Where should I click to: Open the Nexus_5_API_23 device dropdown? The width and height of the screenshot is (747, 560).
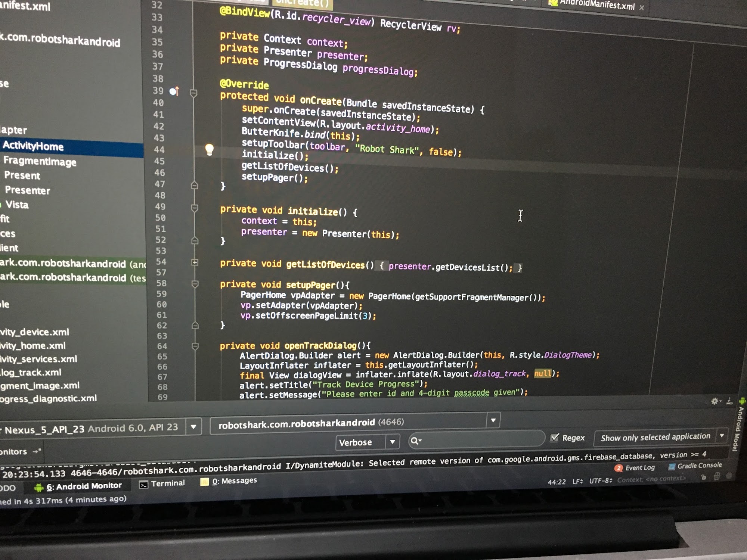pyautogui.click(x=193, y=427)
